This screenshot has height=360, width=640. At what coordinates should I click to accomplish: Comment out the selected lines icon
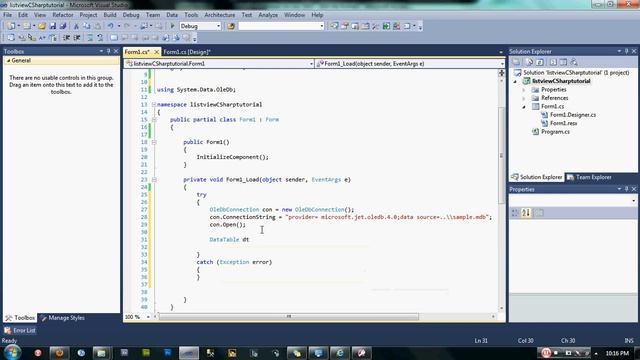click(x=90, y=38)
